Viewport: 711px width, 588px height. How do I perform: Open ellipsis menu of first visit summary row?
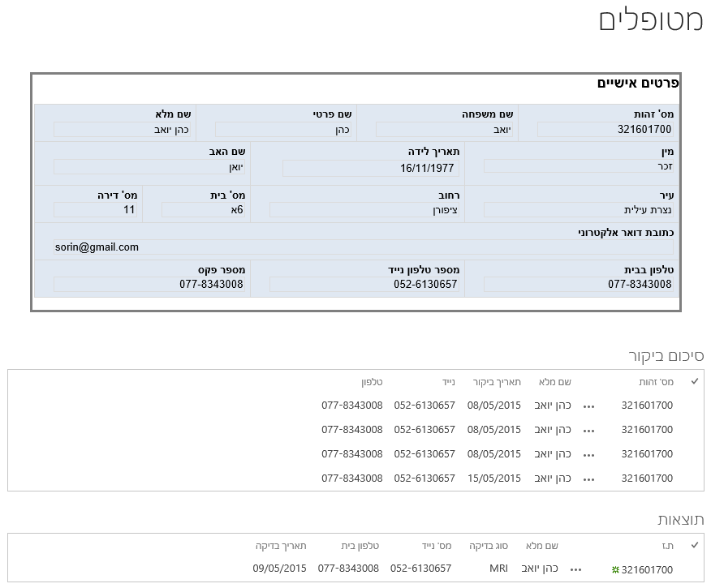(x=589, y=406)
